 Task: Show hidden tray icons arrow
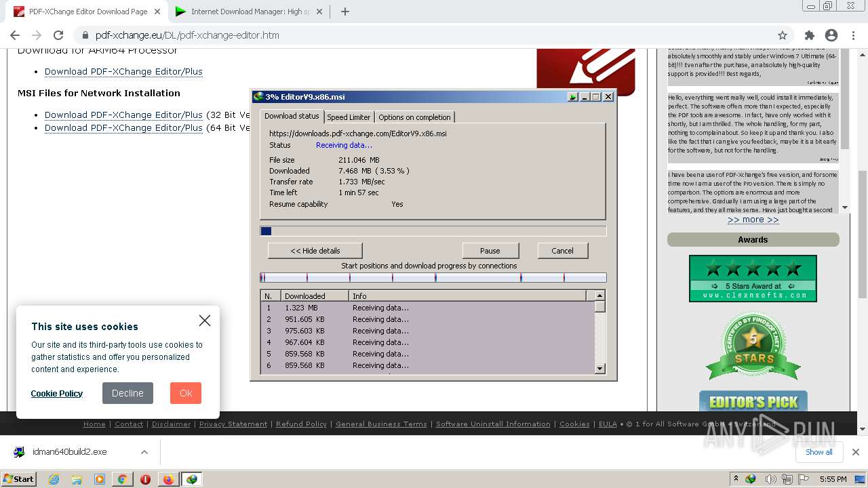tap(736, 479)
